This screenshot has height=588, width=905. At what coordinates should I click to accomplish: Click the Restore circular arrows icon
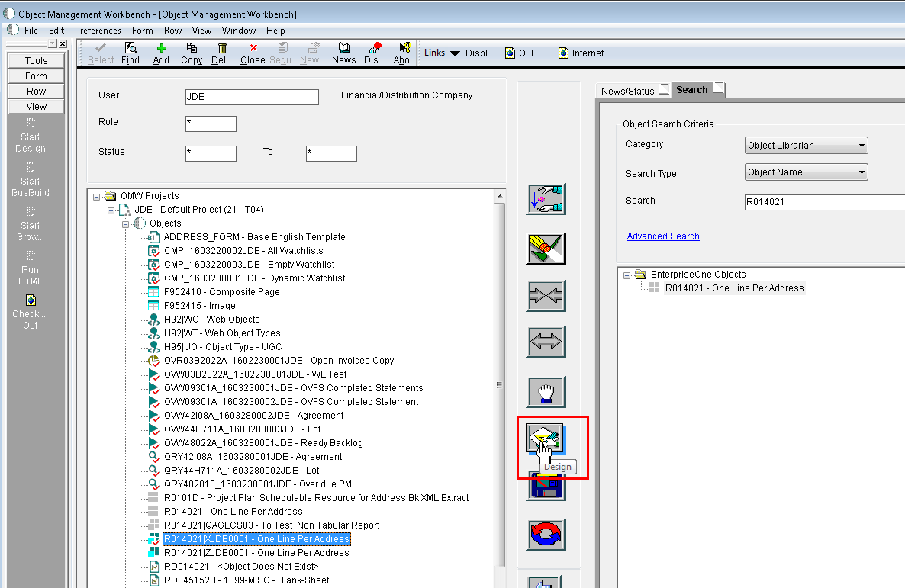pyautogui.click(x=546, y=535)
